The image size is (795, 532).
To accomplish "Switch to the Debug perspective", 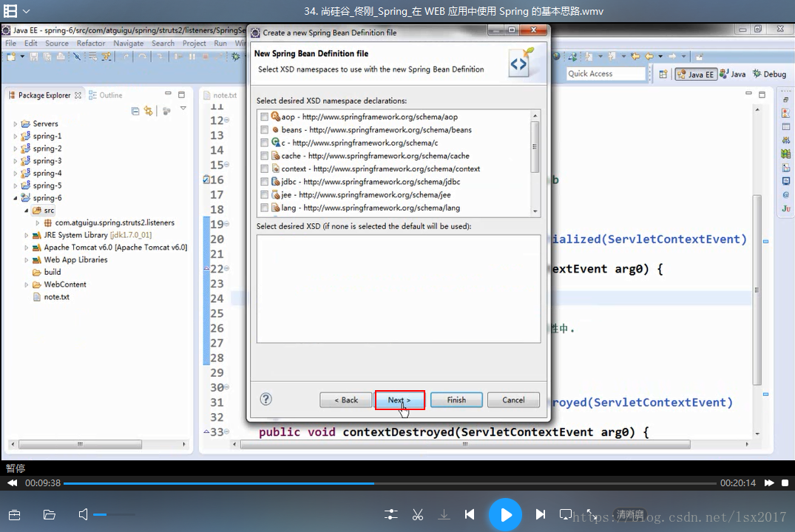I will tap(769, 74).
